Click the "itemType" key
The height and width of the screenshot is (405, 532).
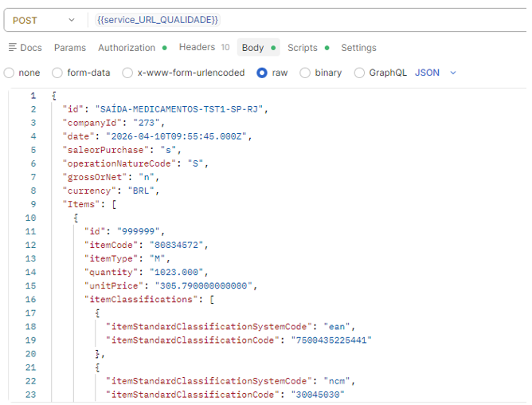click(111, 258)
